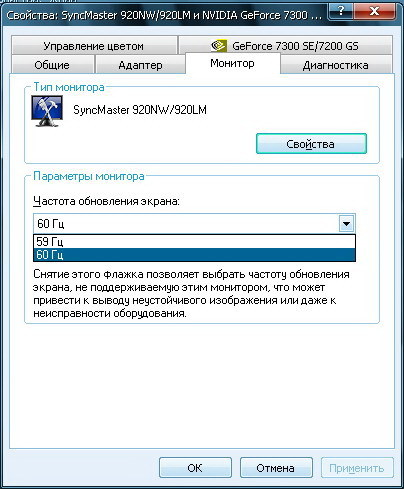404x489 pixels.
Task: Expand the refresh rate dropdown arrow
Action: click(346, 223)
